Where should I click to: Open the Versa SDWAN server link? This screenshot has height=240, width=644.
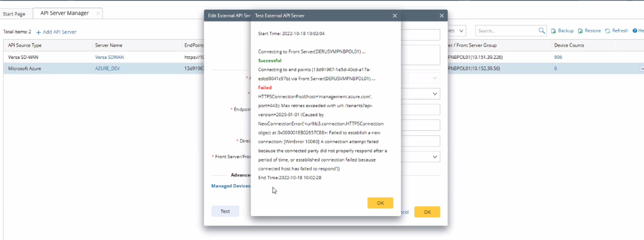point(109,57)
